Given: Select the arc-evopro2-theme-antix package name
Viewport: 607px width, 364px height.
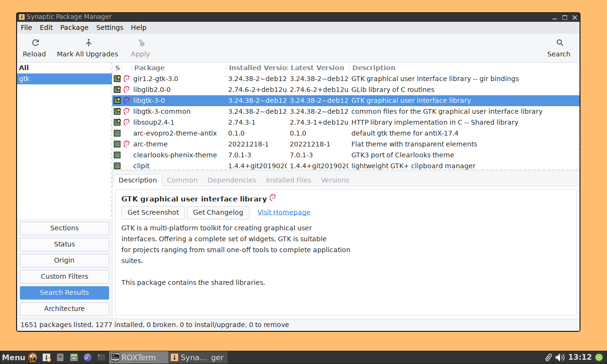Looking at the screenshot, I should (x=175, y=133).
